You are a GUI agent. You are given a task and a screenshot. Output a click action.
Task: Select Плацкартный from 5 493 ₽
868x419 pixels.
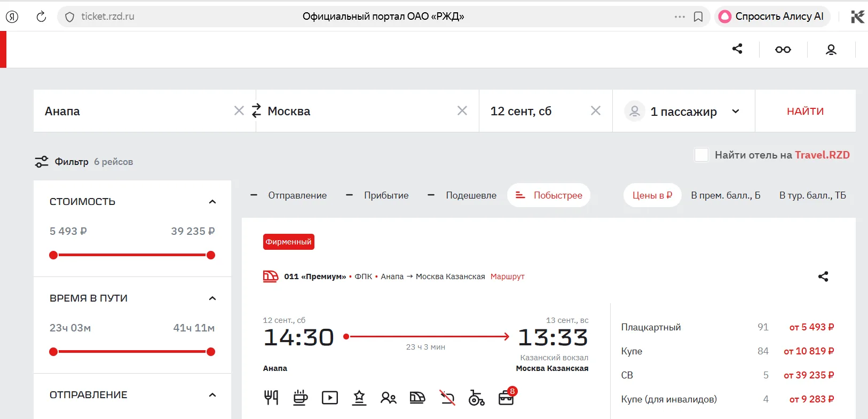pos(728,327)
